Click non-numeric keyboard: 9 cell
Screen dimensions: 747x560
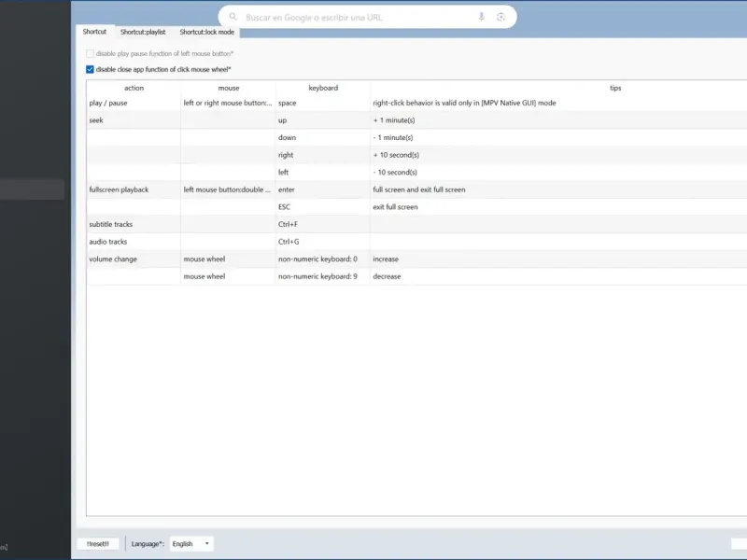click(323, 276)
